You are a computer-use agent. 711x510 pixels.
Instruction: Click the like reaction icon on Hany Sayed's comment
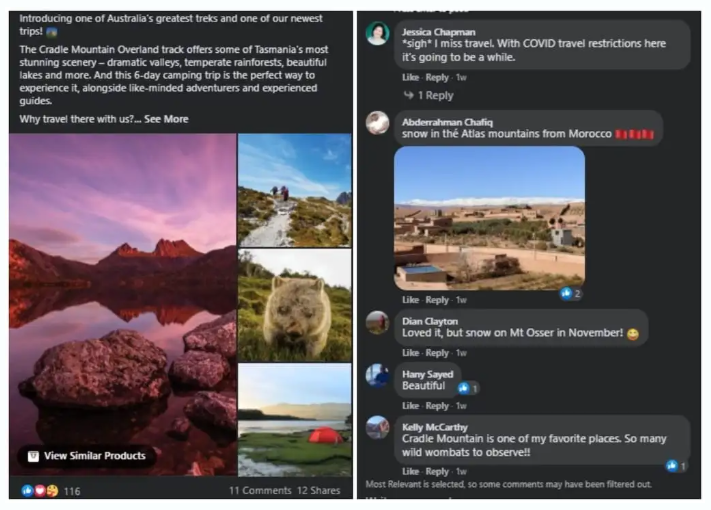click(464, 388)
